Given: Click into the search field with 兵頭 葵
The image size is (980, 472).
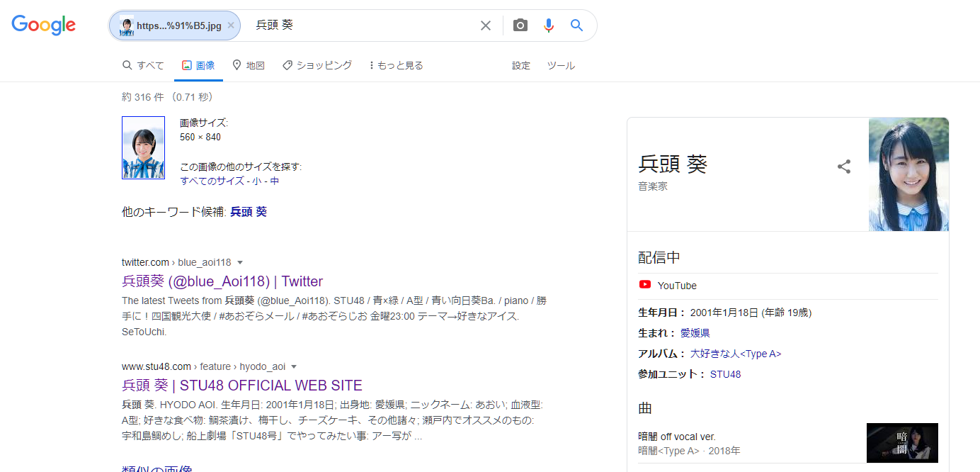Looking at the screenshot, I should click(x=365, y=26).
